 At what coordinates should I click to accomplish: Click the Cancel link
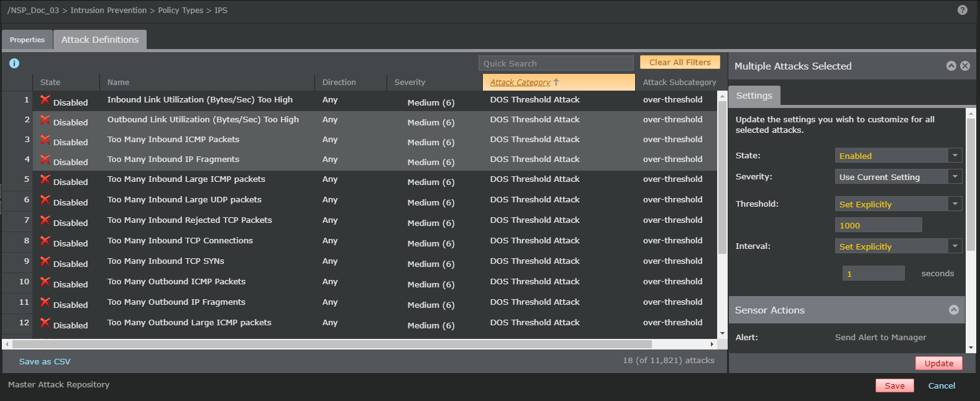tap(941, 385)
